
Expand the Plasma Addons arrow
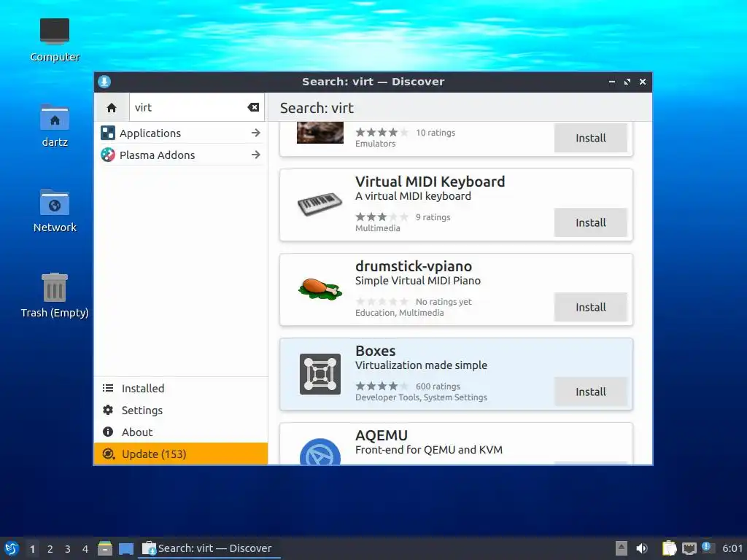click(x=256, y=155)
